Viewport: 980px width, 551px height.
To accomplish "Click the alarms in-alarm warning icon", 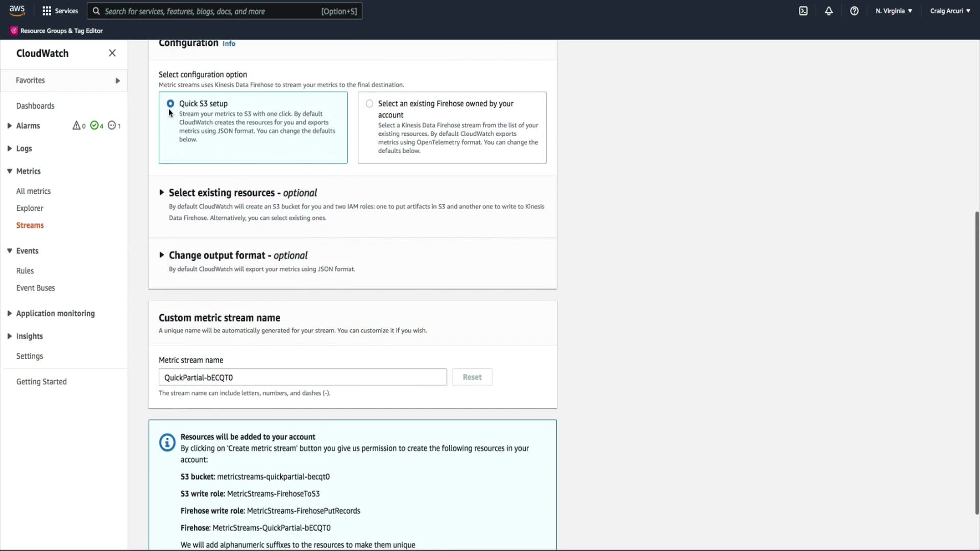I will pyautogui.click(x=77, y=126).
